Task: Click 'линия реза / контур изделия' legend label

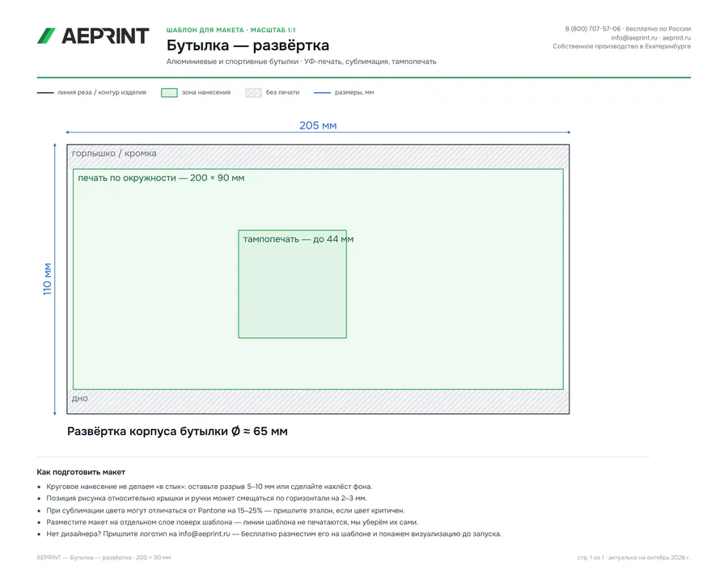Action: point(102,92)
